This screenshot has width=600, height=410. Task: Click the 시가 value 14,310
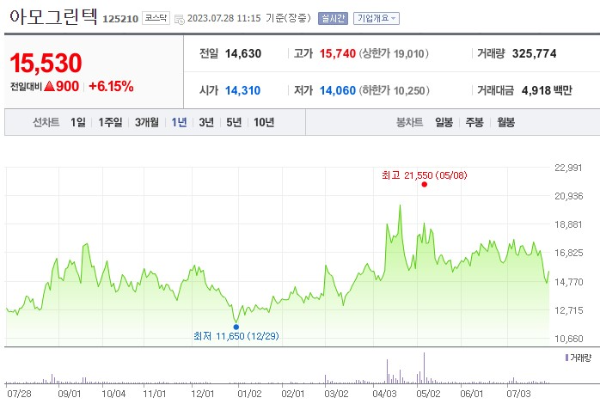point(243,91)
